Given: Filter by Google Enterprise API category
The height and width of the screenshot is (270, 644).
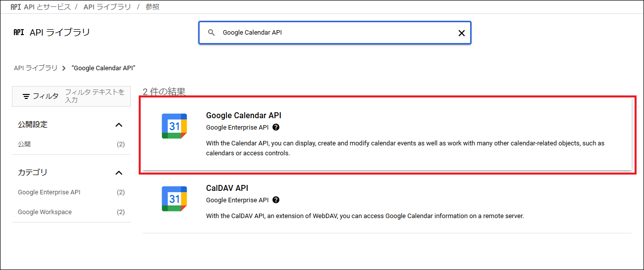Looking at the screenshot, I should pos(49,192).
